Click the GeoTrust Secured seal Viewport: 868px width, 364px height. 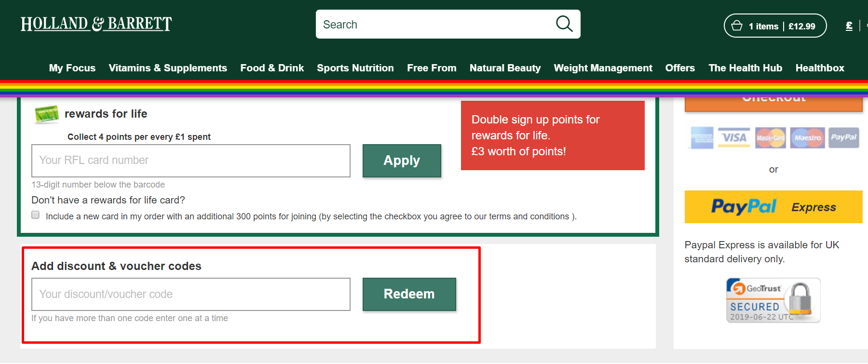point(773,300)
